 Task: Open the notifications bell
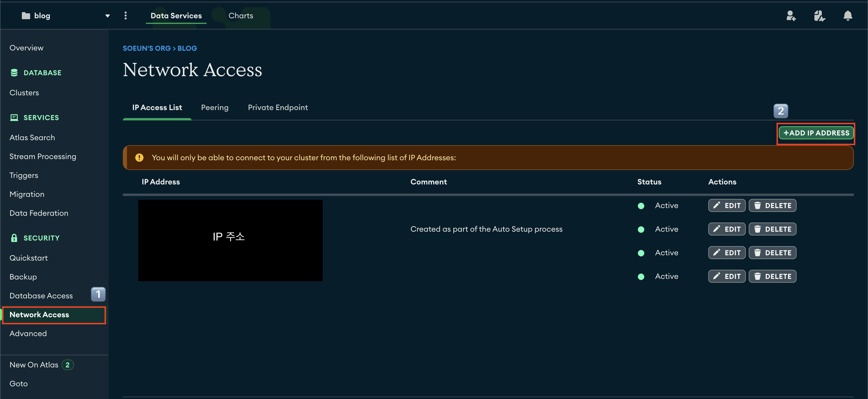pos(847,16)
